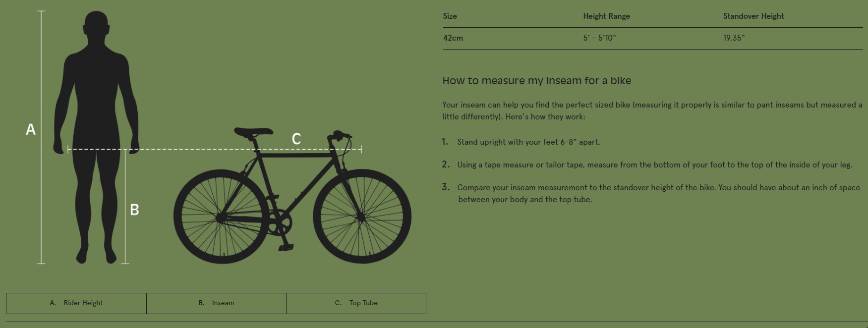Select the "C. Top Tube" legend cell
The height and width of the screenshot is (328, 868).
pyautogui.click(x=356, y=303)
